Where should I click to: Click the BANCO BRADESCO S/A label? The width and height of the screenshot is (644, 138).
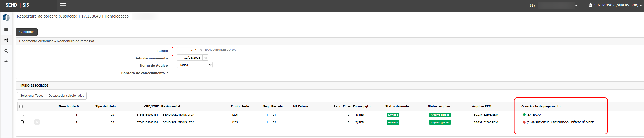coord(220,50)
